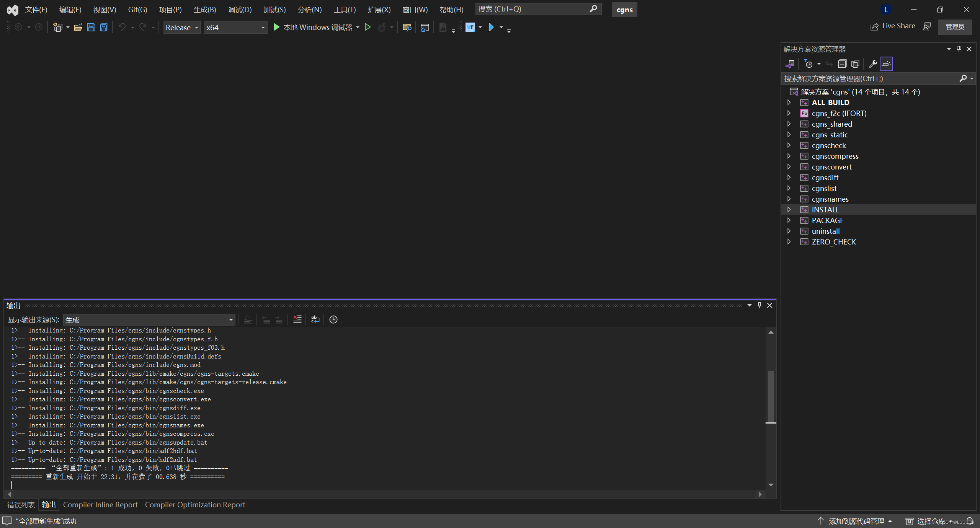
Task: Click the output pane vertical scrollbar thumb
Action: (x=771, y=396)
